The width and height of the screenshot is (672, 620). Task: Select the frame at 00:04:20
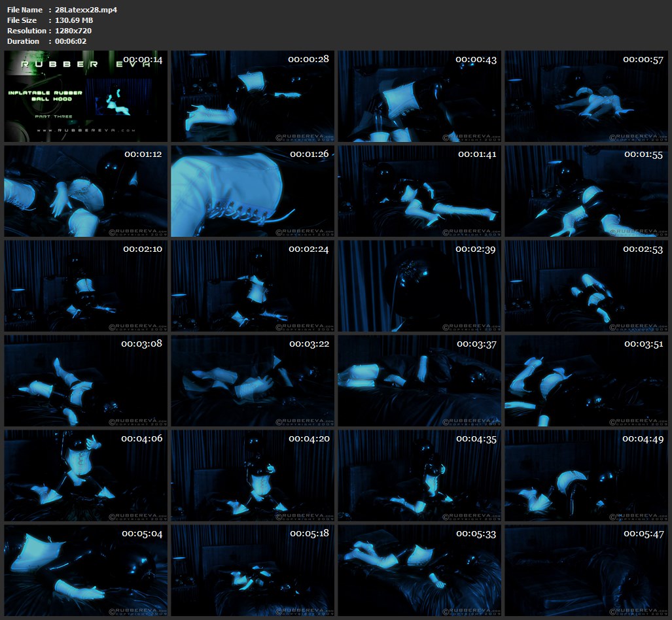point(253,475)
